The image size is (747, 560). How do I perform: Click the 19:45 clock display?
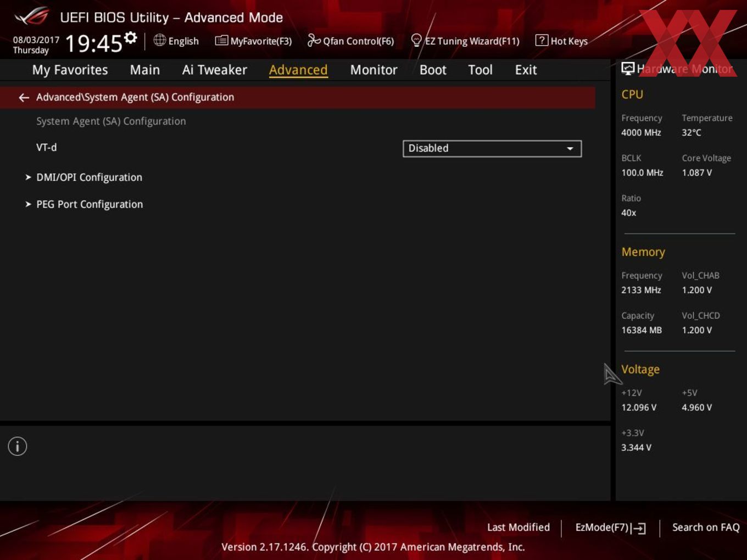[x=94, y=43]
